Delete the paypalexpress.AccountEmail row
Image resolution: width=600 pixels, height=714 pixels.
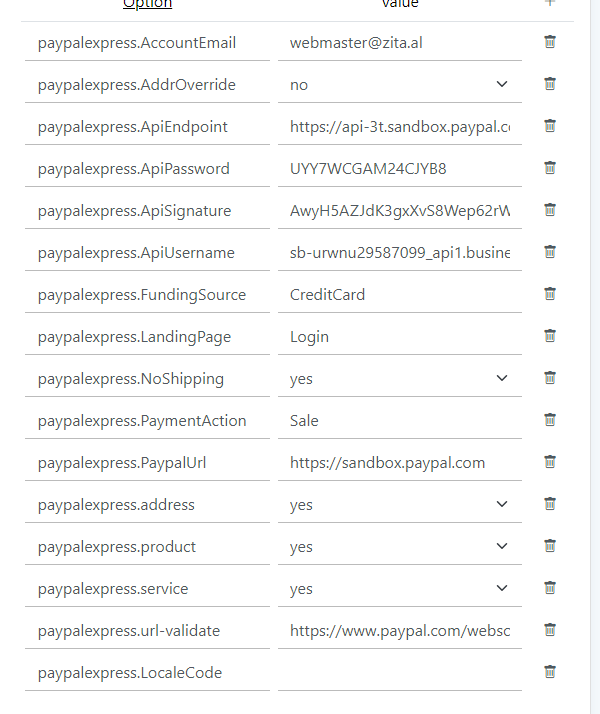coord(550,42)
